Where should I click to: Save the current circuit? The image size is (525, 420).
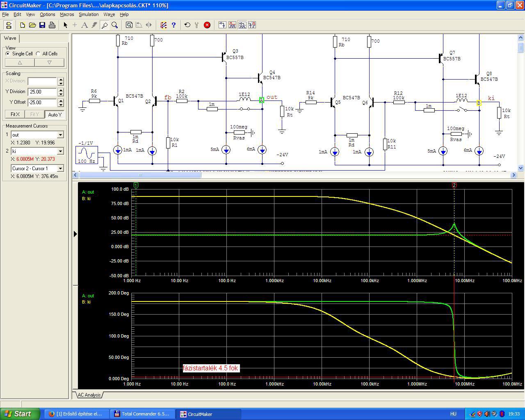(42, 25)
